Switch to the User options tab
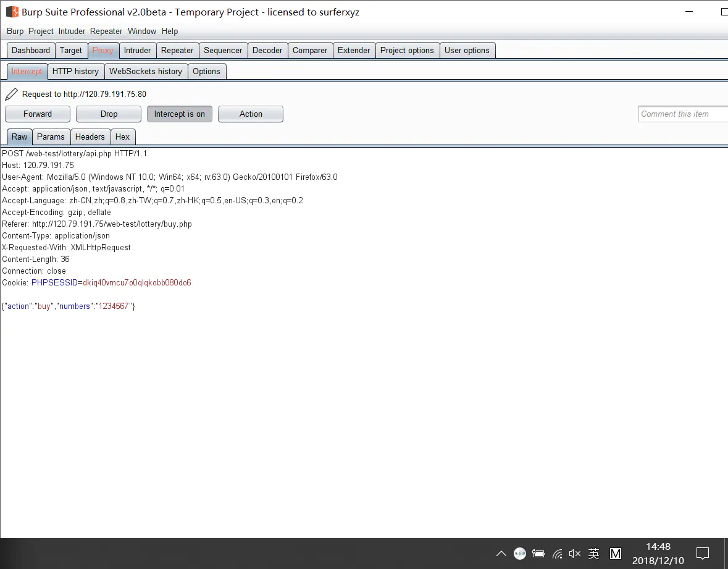Screen dimensions: 728x569 tap(467, 50)
